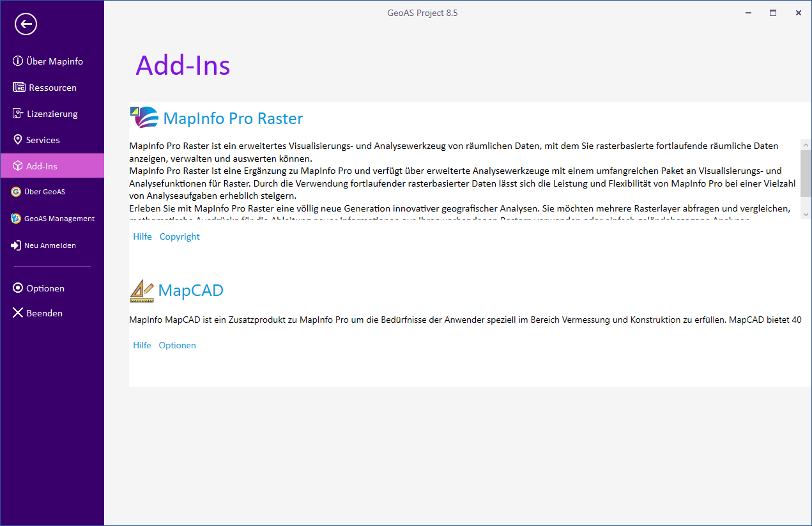Open the MapCAD Optionen link

tap(177, 345)
